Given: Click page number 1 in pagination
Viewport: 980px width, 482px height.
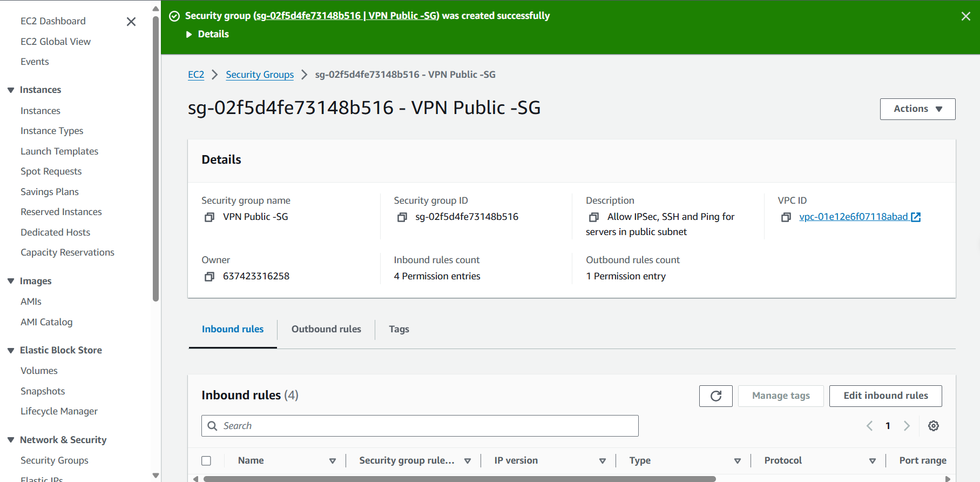Looking at the screenshot, I should point(888,426).
